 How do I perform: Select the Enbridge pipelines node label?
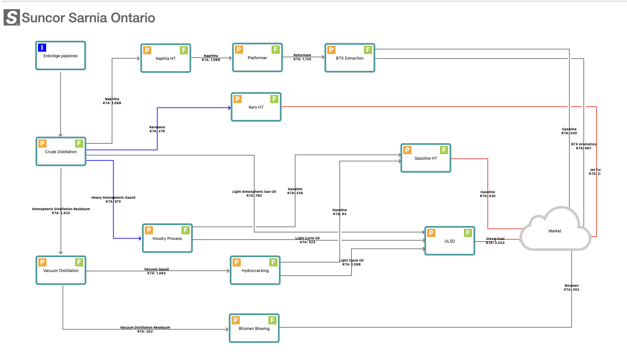[x=61, y=56]
